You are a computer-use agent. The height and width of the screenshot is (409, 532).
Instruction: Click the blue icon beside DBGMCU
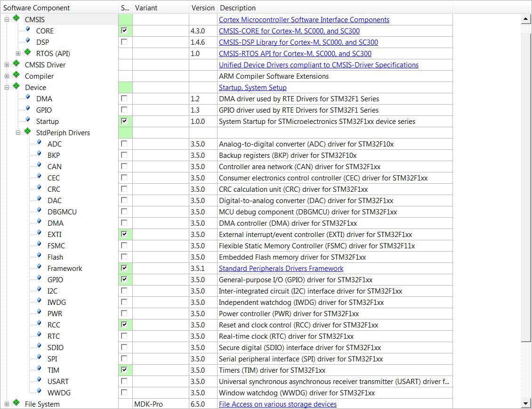[40, 210]
